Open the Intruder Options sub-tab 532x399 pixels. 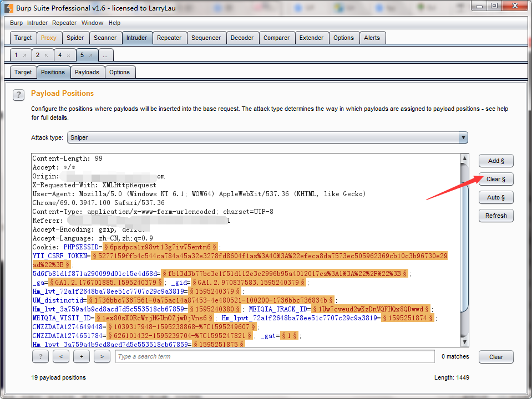tap(119, 72)
